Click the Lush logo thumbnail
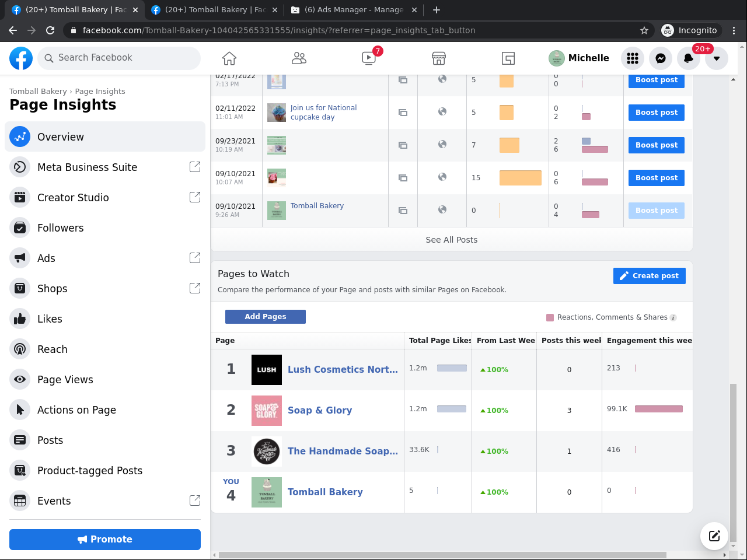Viewport: 747px width, 560px height. [267, 370]
